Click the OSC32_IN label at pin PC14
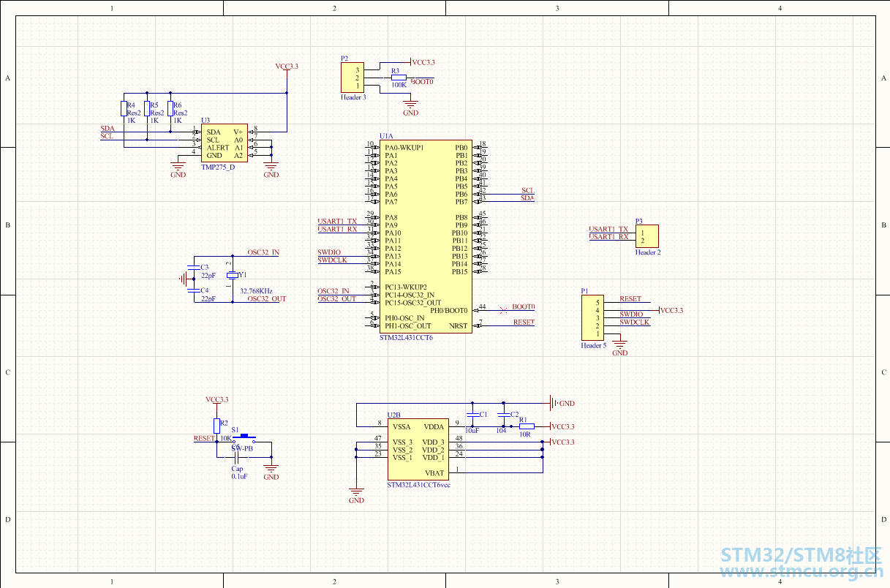The width and height of the screenshot is (890, 588). click(x=333, y=291)
